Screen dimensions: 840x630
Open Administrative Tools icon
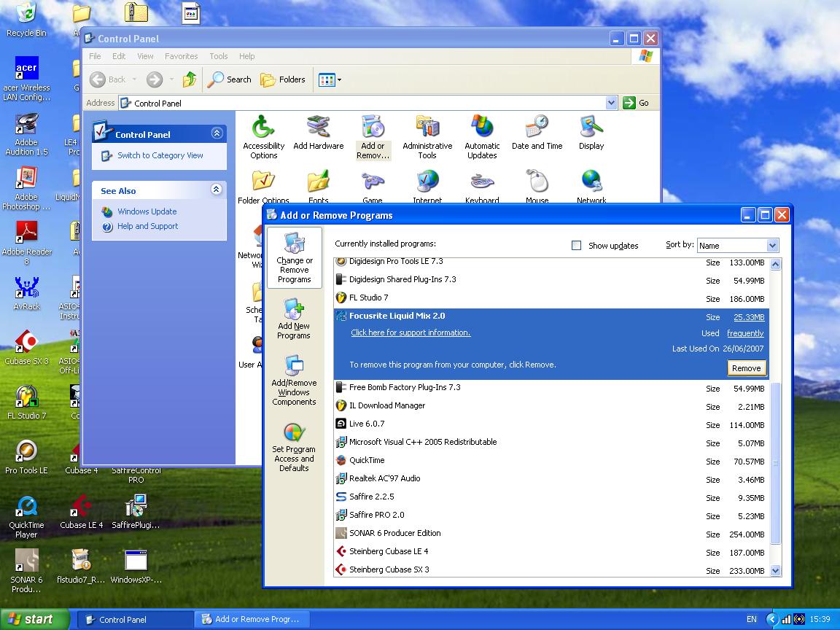[x=427, y=137]
